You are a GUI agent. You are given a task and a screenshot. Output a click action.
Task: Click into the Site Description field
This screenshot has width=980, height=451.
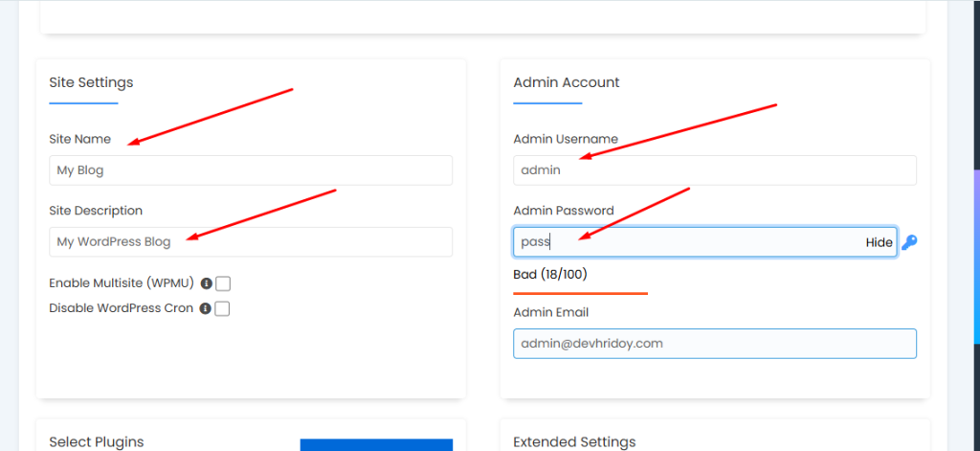tap(251, 242)
